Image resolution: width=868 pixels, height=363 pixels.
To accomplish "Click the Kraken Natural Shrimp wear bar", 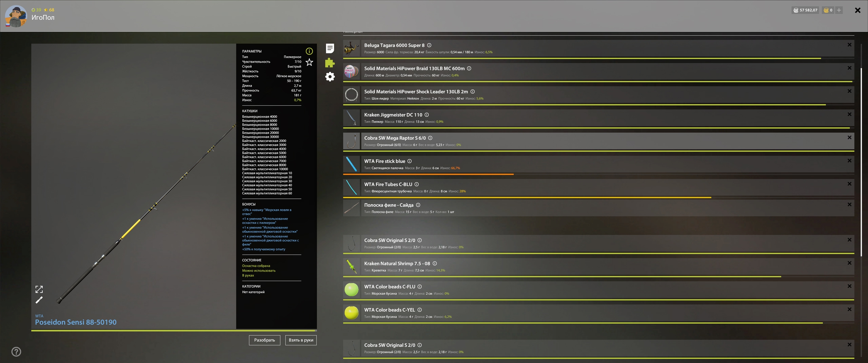I will pyautogui.click(x=598, y=277).
